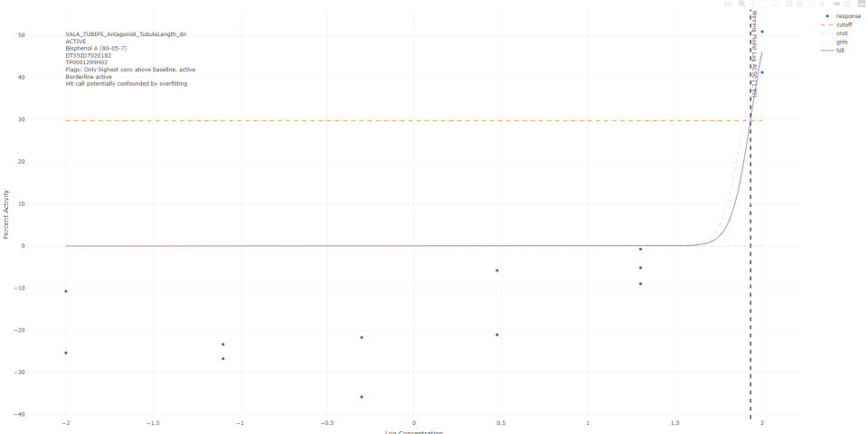Choose the Lasso Select tool
The image size is (868, 434).
(x=775, y=4)
